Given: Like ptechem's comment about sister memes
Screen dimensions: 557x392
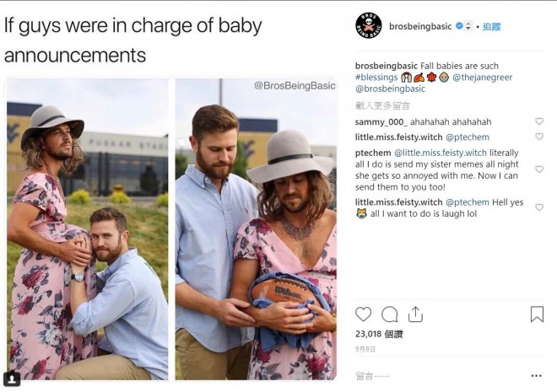Looking at the screenshot, I should (x=539, y=169).
